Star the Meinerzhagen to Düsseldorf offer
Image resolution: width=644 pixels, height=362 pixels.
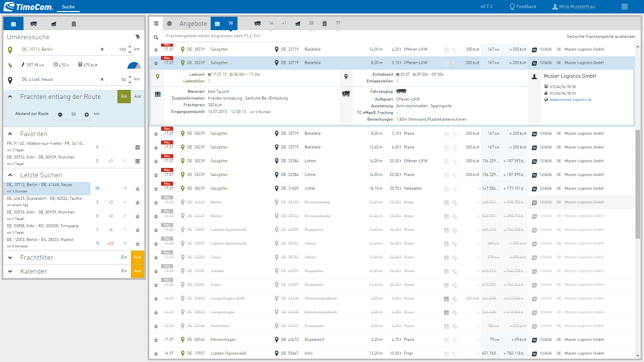156,340
